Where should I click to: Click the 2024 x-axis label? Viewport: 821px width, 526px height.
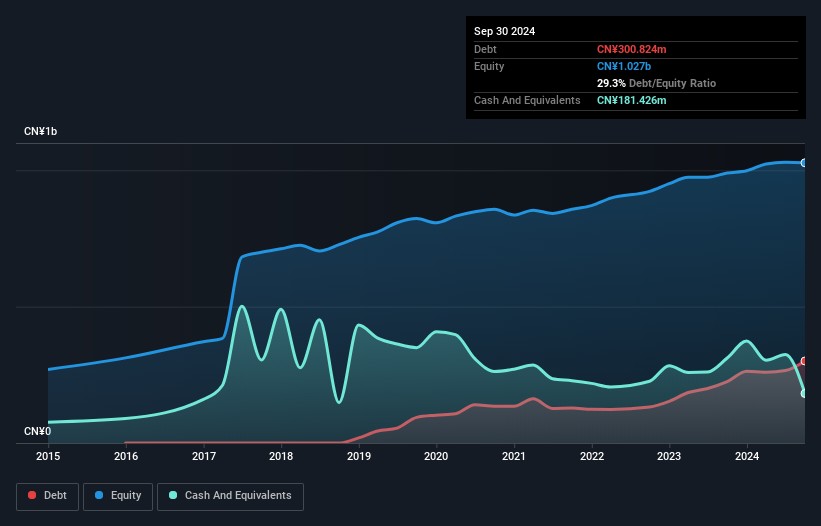(x=747, y=456)
